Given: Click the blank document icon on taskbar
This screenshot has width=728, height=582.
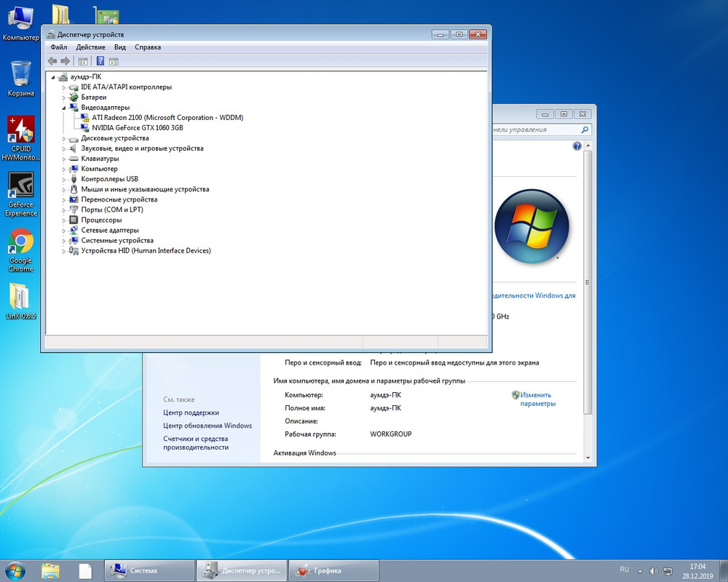Looking at the screenshot, I should 85,571.
